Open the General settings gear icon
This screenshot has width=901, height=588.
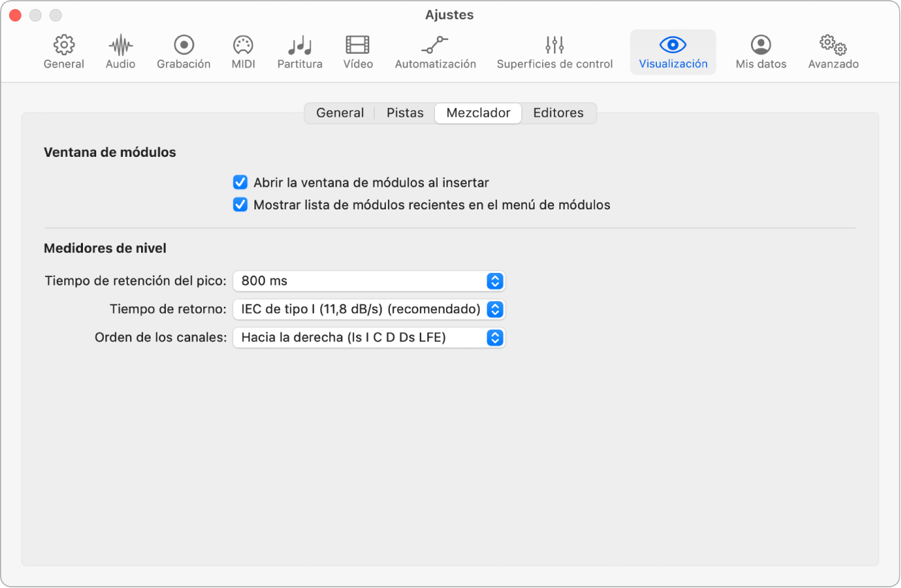[64, 46]
